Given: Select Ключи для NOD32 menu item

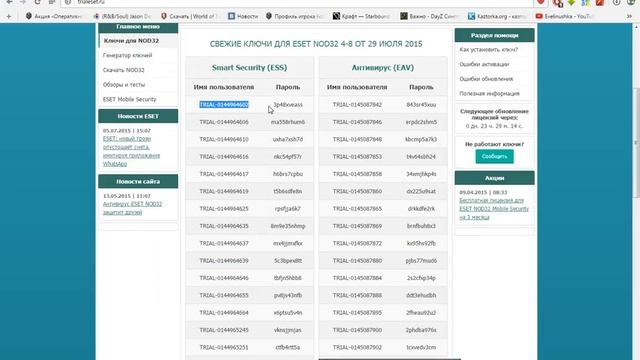Looking at the screenshot, I should click(138, 41).
